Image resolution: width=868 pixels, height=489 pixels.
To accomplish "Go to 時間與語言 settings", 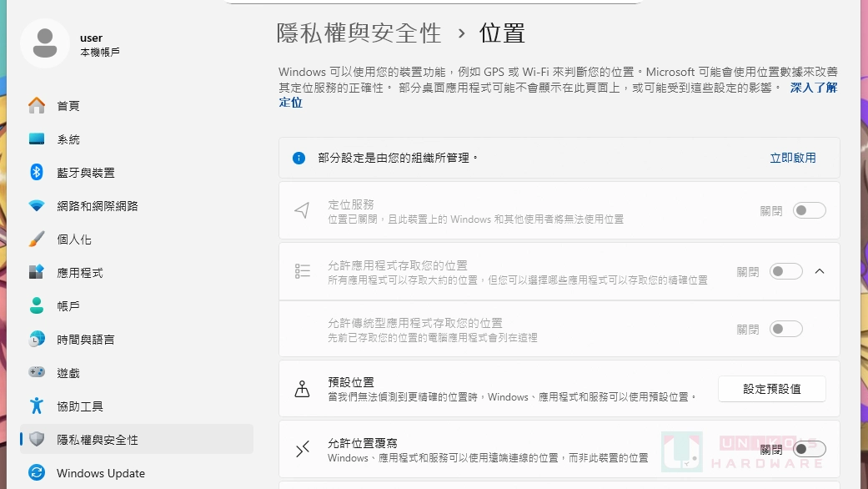I will tap(136, 340).
